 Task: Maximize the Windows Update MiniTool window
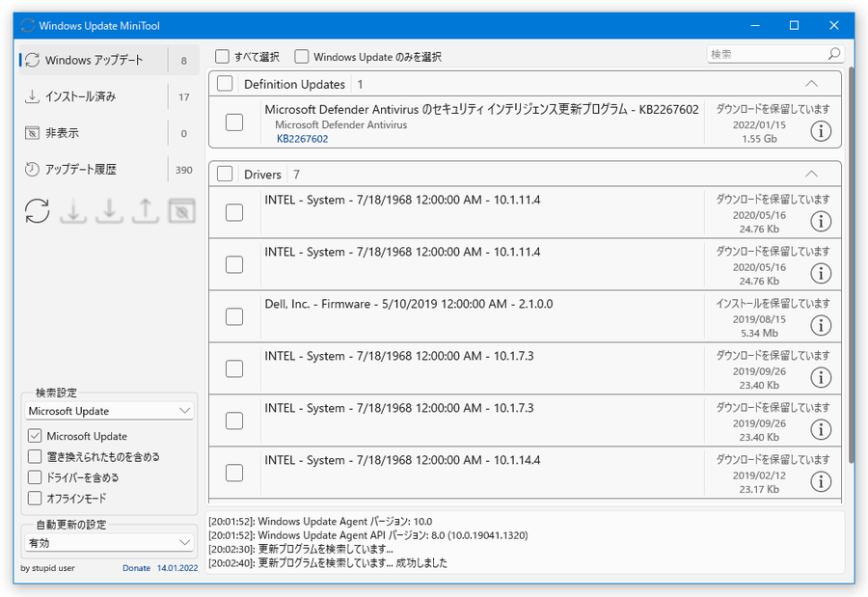point(794,25)
